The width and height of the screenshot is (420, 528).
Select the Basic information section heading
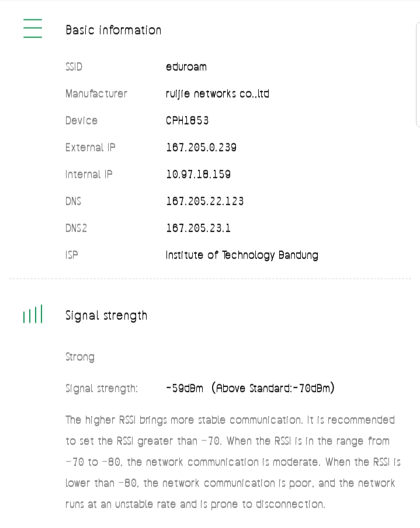pos(113,30)
